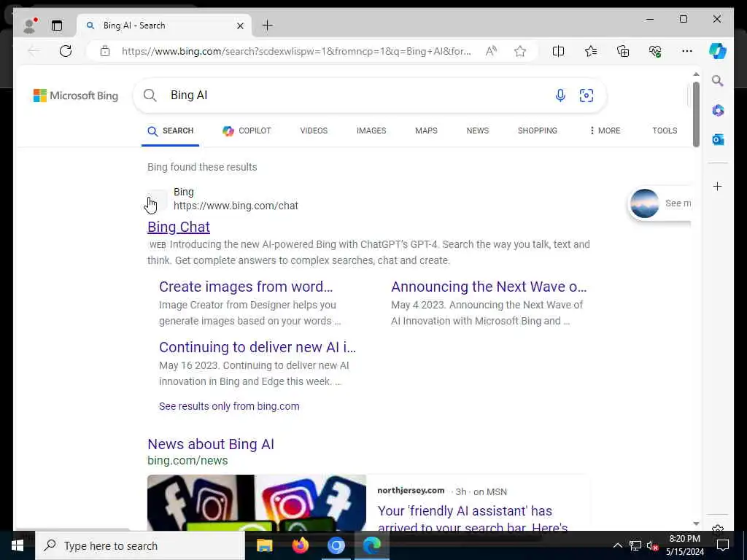Open a new tab with plus button
Image resolution: width=747 pixels, height=560 pixels.
[x=268, y=26]
